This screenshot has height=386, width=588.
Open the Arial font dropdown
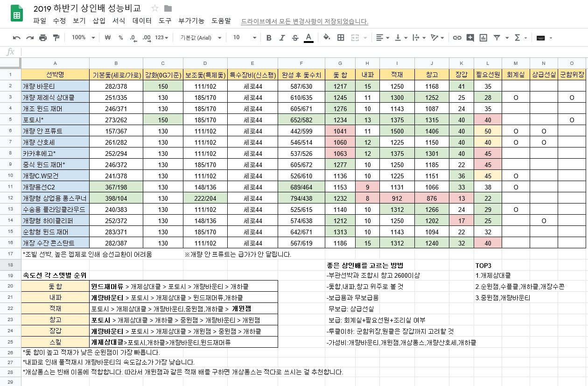[x=201, y=38]
